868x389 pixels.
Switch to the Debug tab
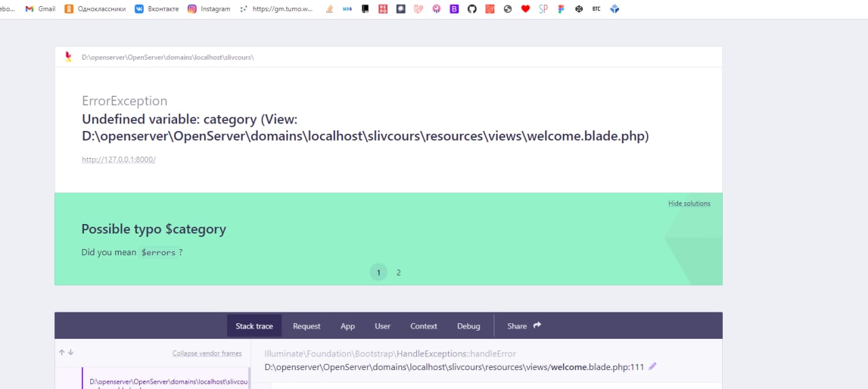coord(469,326)
